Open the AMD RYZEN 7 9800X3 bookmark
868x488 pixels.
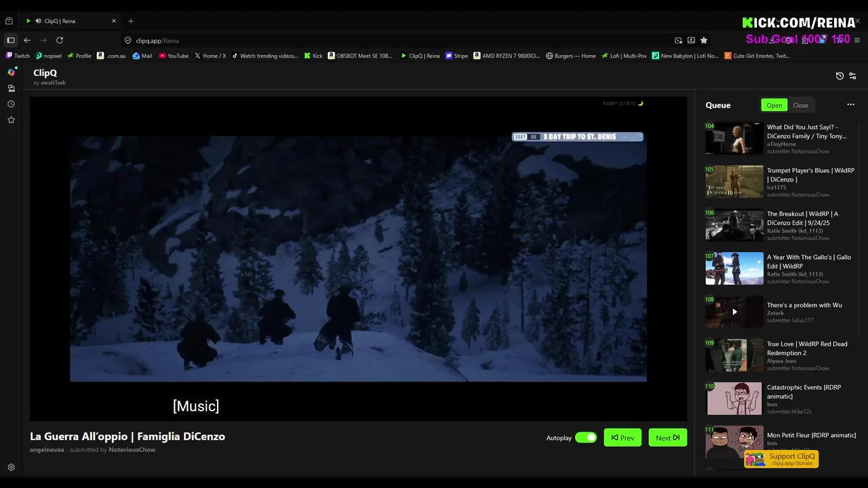[x=507, y=56]
